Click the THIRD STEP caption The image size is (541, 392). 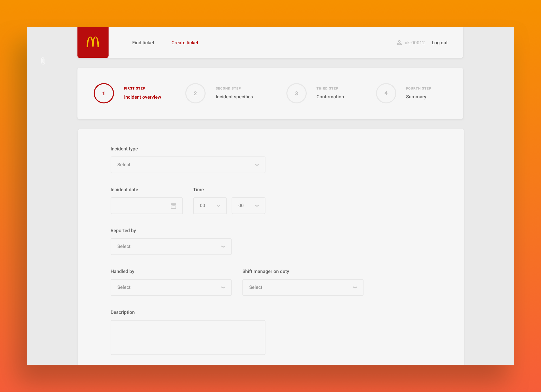[x=327, y=88]
